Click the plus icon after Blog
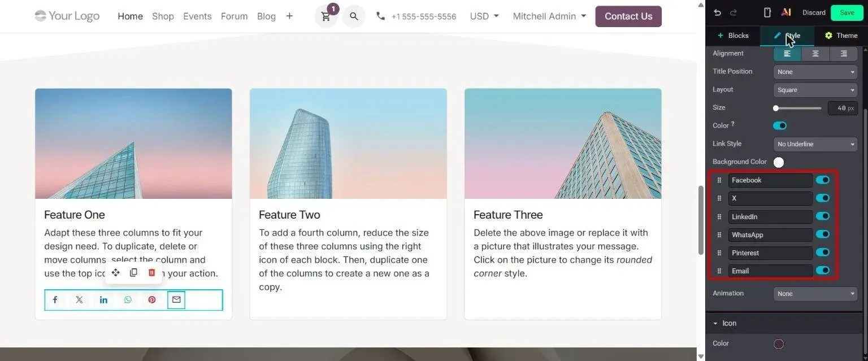Viewport: 868px width, 361px height. [289, 16]
